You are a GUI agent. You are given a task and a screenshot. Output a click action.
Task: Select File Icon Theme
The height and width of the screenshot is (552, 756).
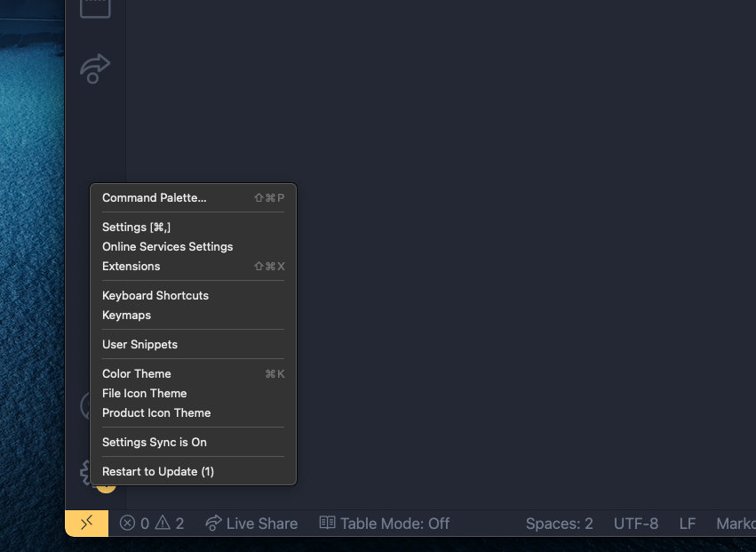coord(193,393)
